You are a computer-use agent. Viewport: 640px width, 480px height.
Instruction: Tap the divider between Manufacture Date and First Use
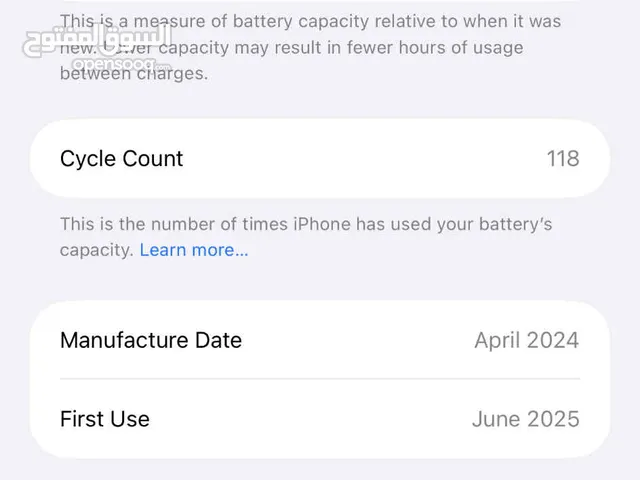point(320,379)
